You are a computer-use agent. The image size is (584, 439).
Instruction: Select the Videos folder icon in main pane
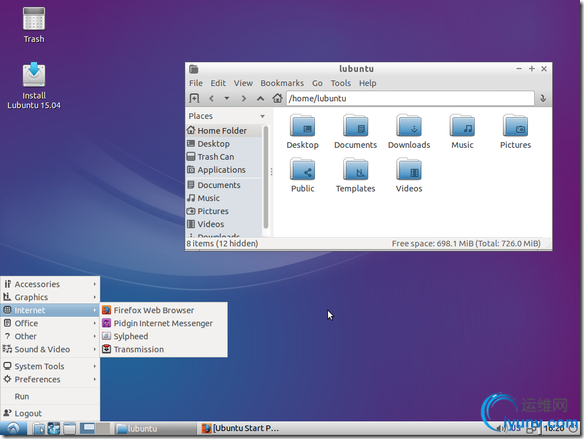tap(409, 175)
